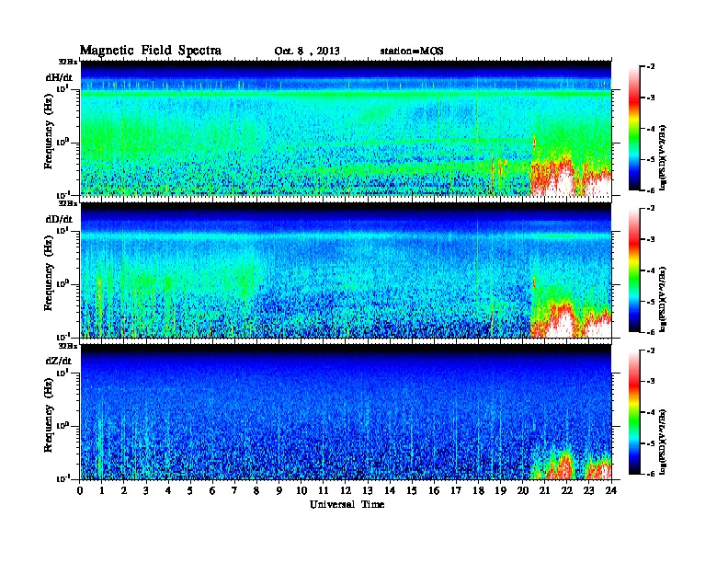
Task: Click hour "5" on the Universal Time axis
Action: tap(190, 490)
